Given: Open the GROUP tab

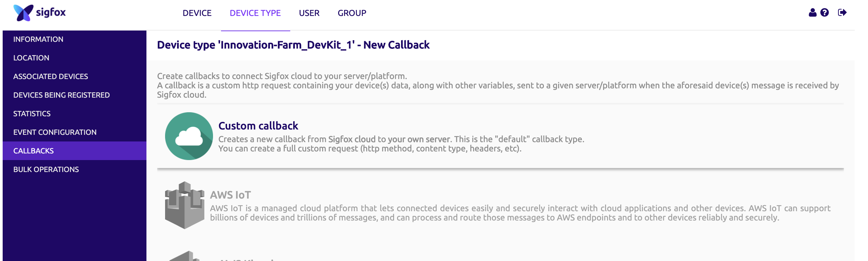Looking at the screenshot, I should pos(352,13).
